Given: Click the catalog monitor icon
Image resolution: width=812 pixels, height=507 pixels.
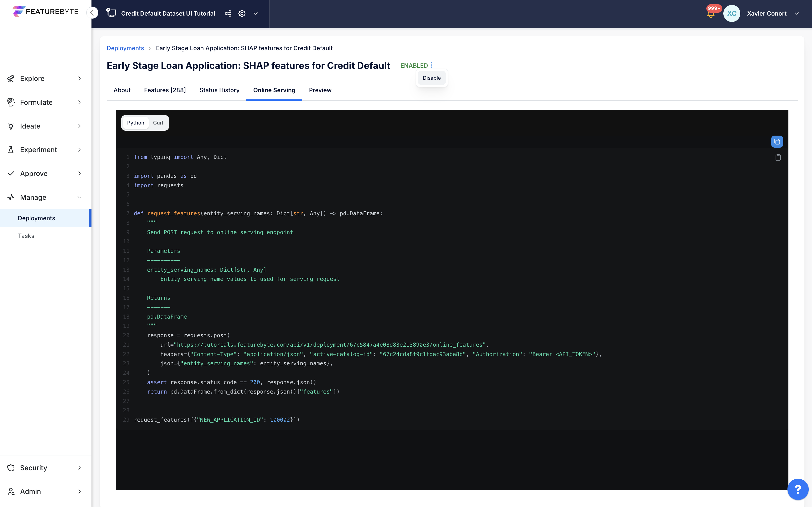Looking at the screenshot, I should [x=111, y=13].
